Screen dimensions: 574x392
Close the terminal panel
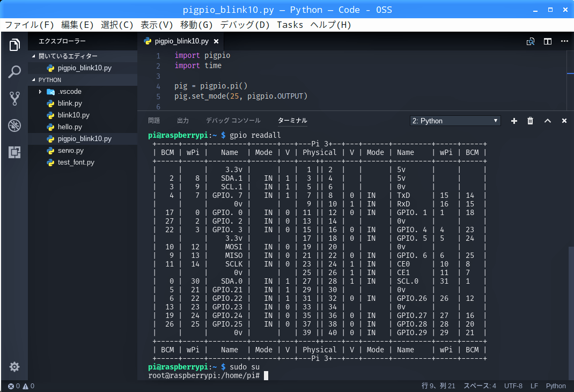(x=564, y=121)
